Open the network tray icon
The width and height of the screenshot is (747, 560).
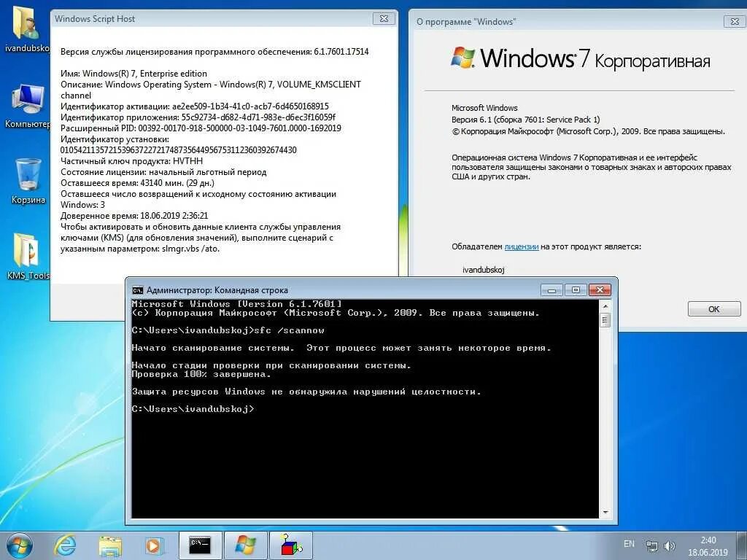651,545
